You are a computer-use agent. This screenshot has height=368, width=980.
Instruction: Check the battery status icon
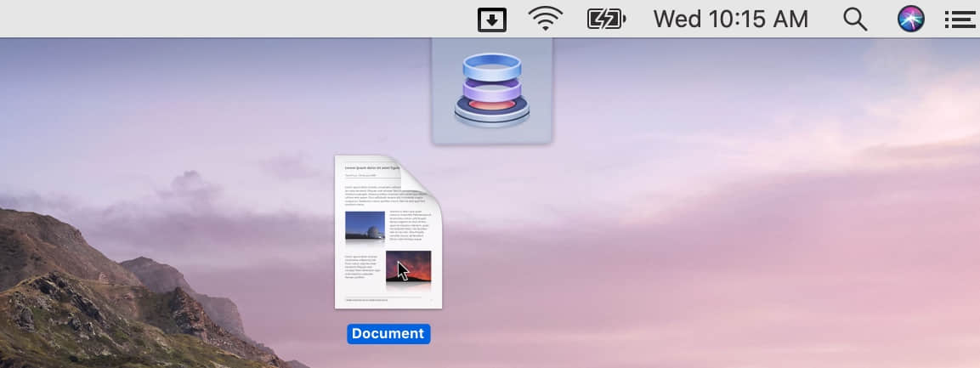pyautogui.click(x=606, y=19)
